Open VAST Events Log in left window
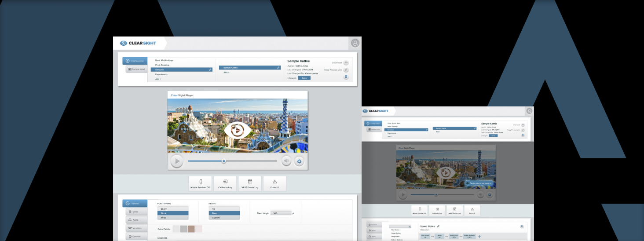The height and width of the screenshot is (241, 644). point(250,183)
